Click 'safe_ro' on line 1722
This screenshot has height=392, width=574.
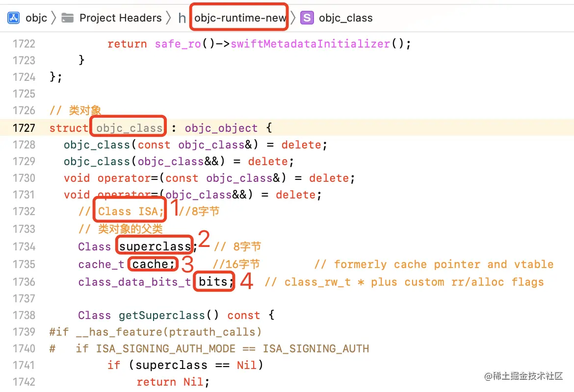click(178, 44)
